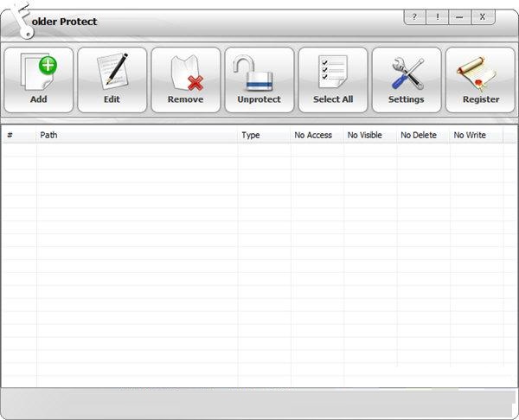
Task: Click the No Write column header
Action: (475, 136)
